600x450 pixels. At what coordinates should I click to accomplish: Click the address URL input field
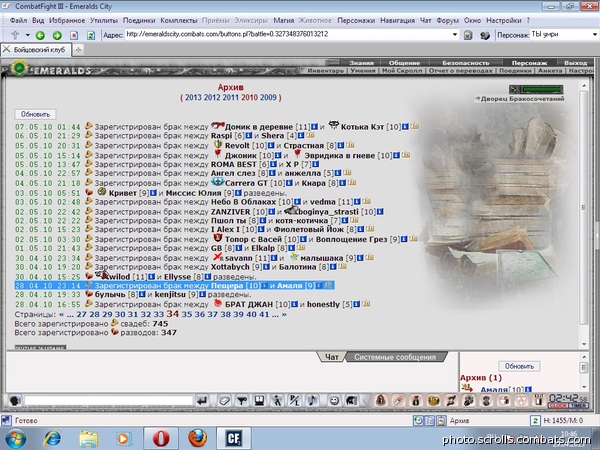click(x=287, y=34)
